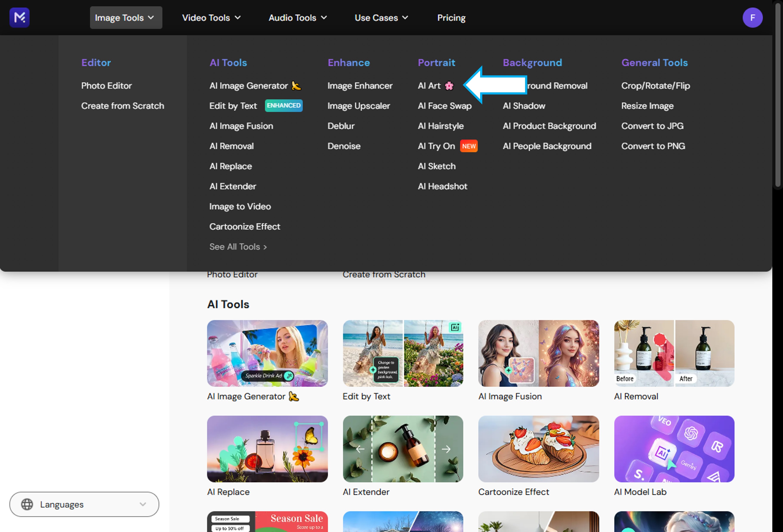This screenshot has height=532, width=783.
Task: Click the magic wand icon on Sparkle Drink Ad
Action: [288, 376]
